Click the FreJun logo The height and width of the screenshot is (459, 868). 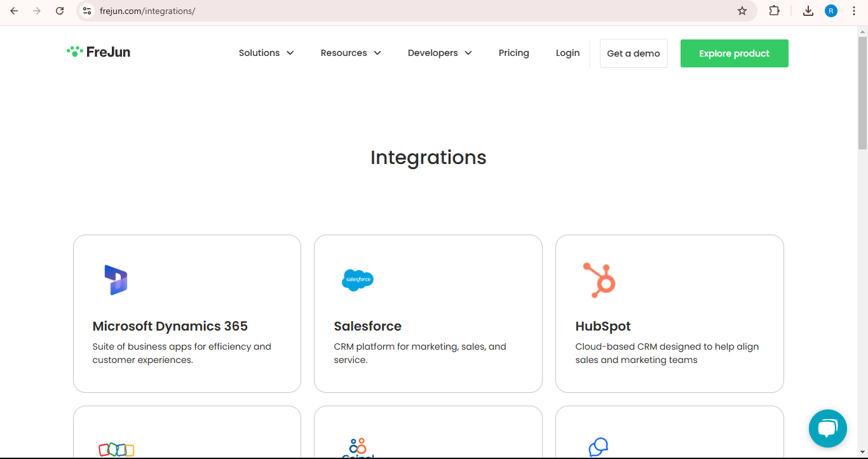coord(98,52)
